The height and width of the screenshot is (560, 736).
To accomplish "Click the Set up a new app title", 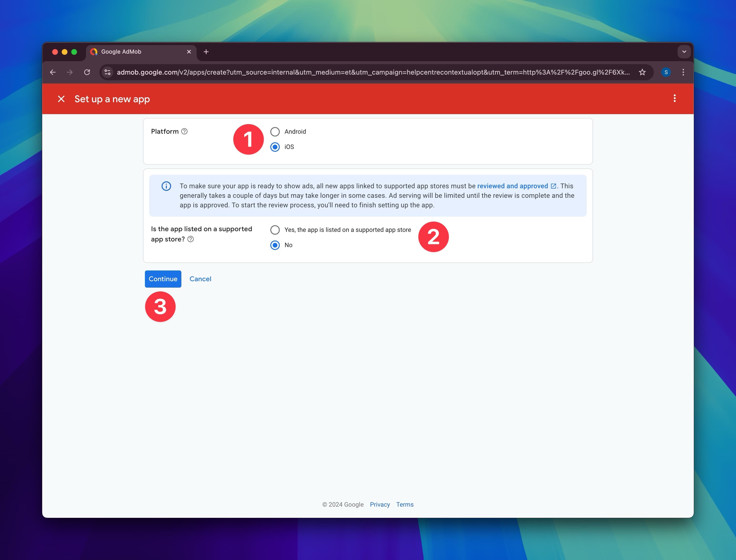I will coord(112,99).
